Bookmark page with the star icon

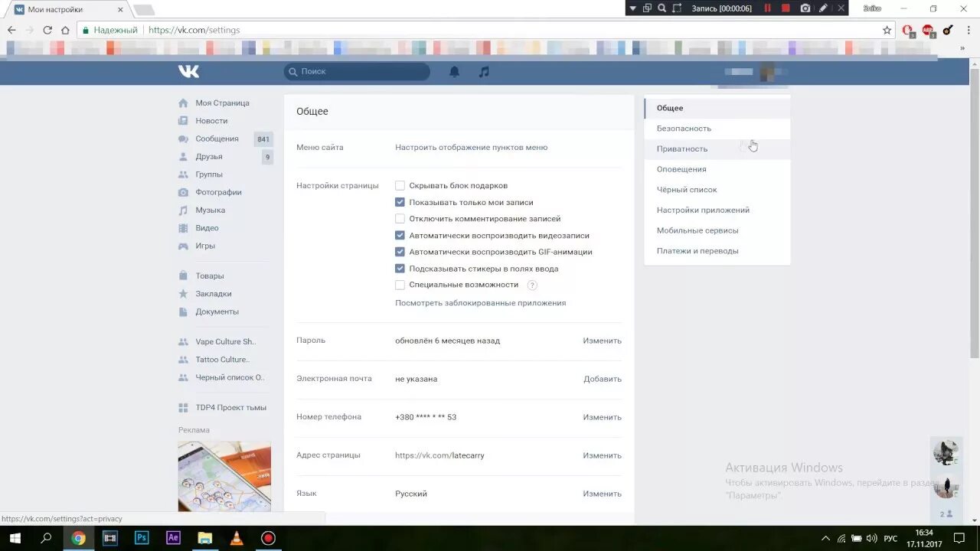[x=887, y=30]
